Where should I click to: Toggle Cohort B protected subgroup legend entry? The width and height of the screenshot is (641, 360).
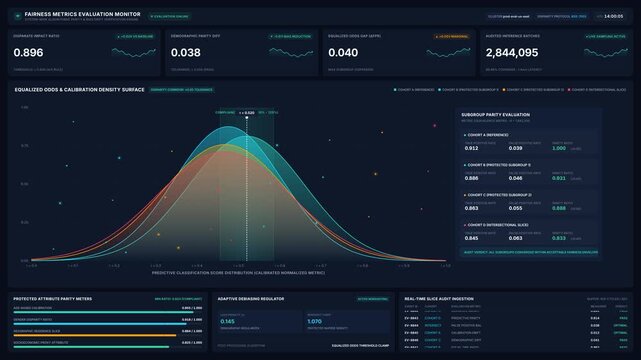coord(468,89)
